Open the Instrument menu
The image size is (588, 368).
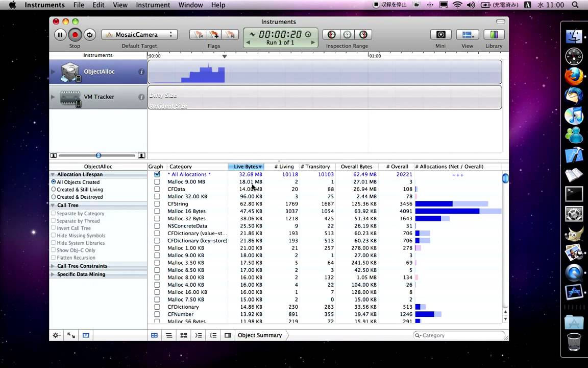(153, 5)
